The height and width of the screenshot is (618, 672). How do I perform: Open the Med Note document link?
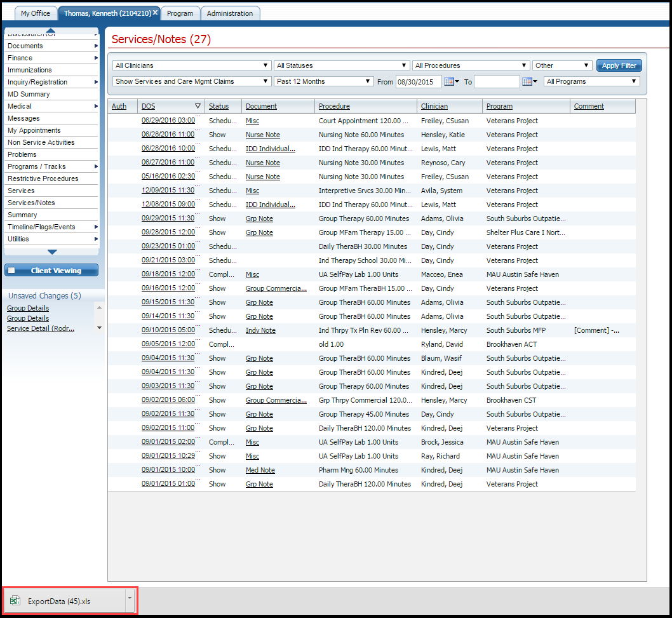(260, 470)
